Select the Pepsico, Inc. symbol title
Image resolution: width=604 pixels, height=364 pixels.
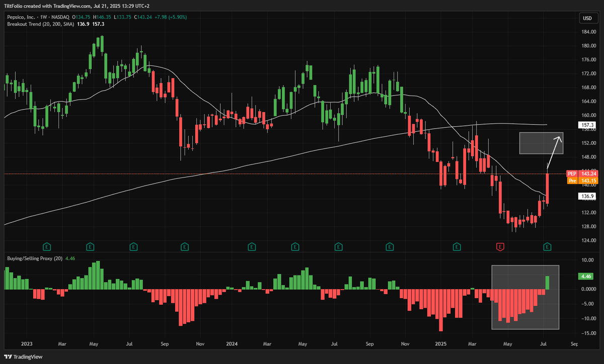pyautogui.click(x=22, y=17)
